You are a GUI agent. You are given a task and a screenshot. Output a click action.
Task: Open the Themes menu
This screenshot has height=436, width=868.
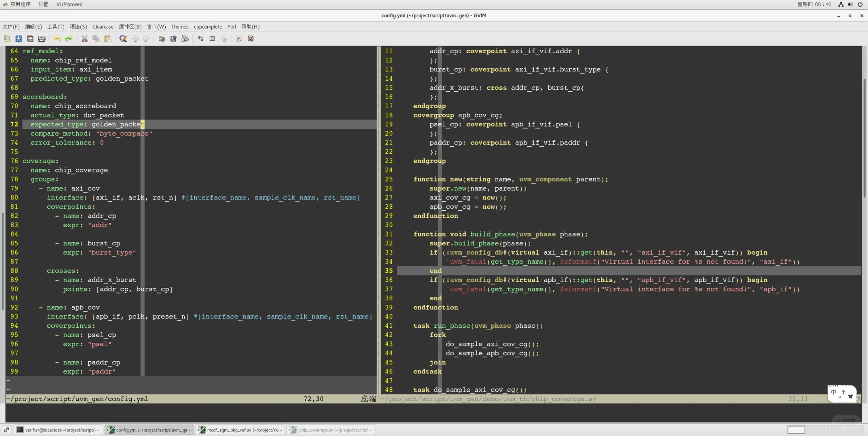point(179,27)
